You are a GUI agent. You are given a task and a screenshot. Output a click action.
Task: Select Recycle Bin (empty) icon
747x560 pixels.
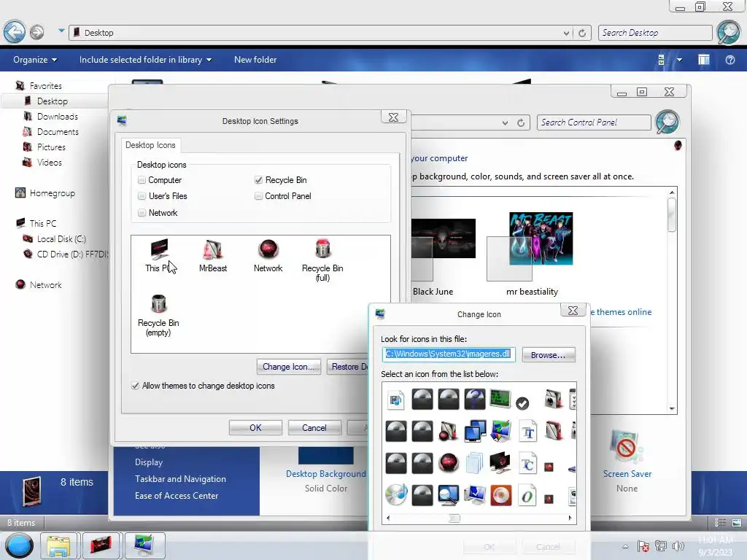pos(158,315)
